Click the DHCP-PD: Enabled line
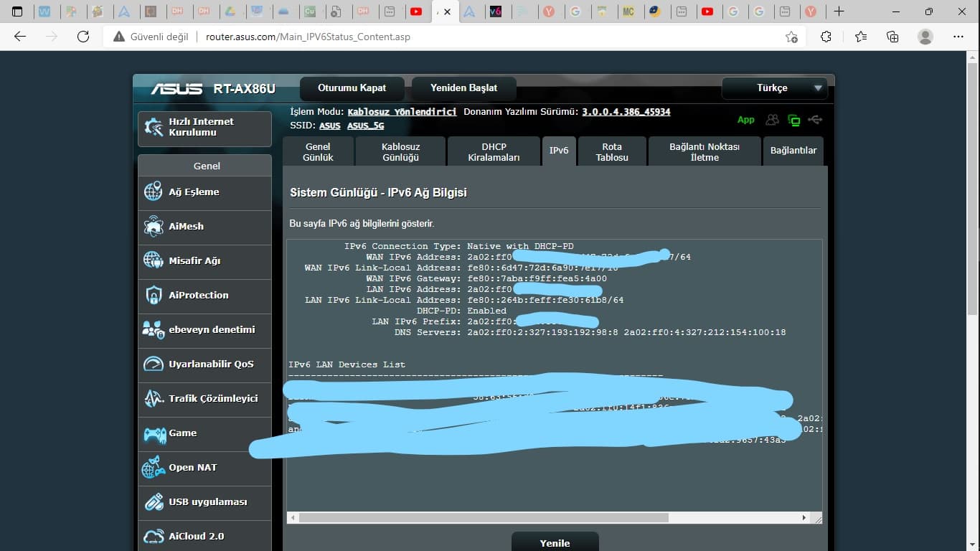980x551 pixels. [461, 311]
